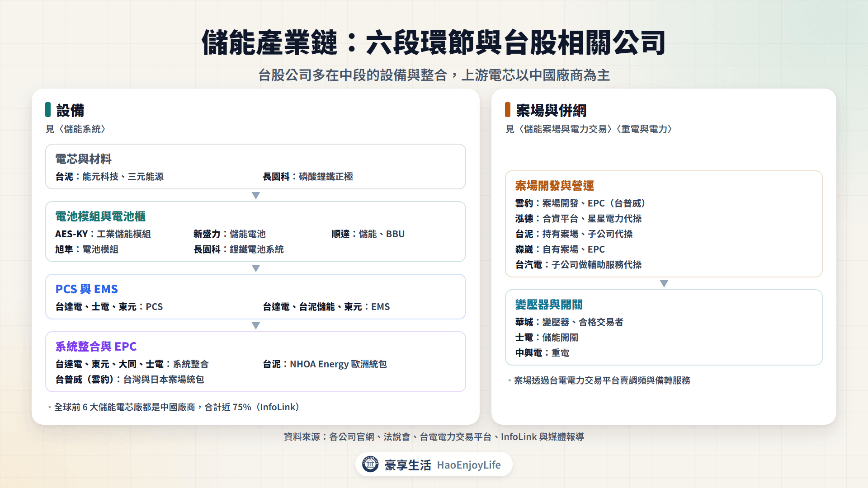Click 中興電：重電 entry
868x488 pixels.
click(542, 353)
